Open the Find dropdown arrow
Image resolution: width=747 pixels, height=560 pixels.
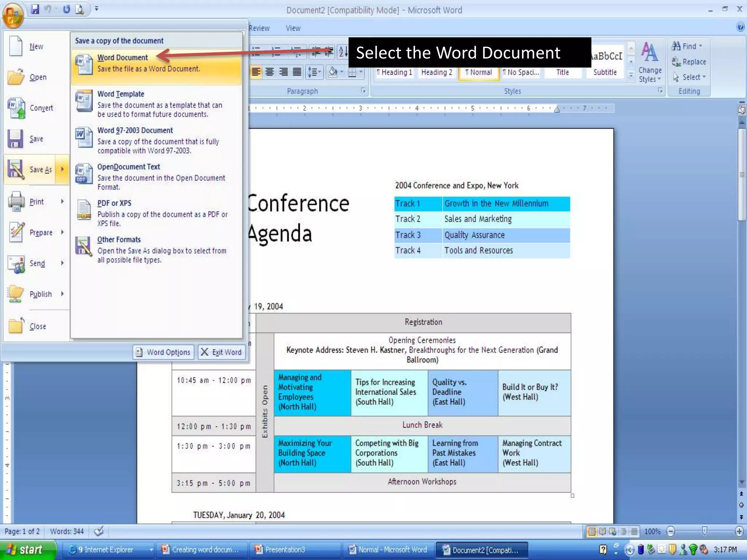(x=700, y=46)
